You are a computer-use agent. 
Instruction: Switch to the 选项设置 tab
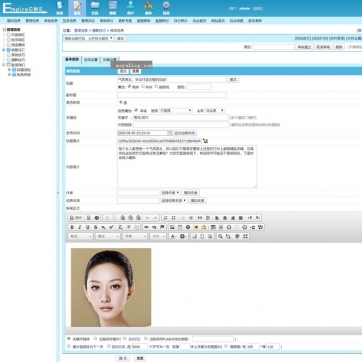(x=91, y=60)
